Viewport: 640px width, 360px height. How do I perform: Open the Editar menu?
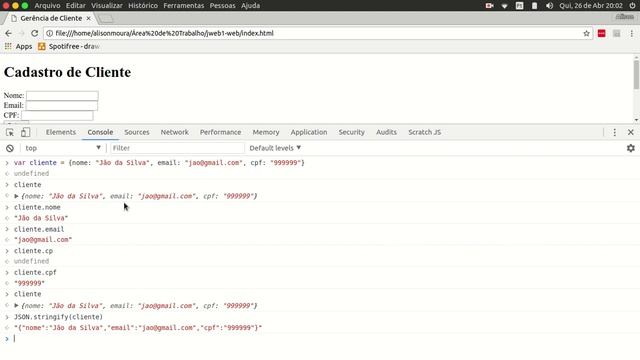click(x=76, y=6)
